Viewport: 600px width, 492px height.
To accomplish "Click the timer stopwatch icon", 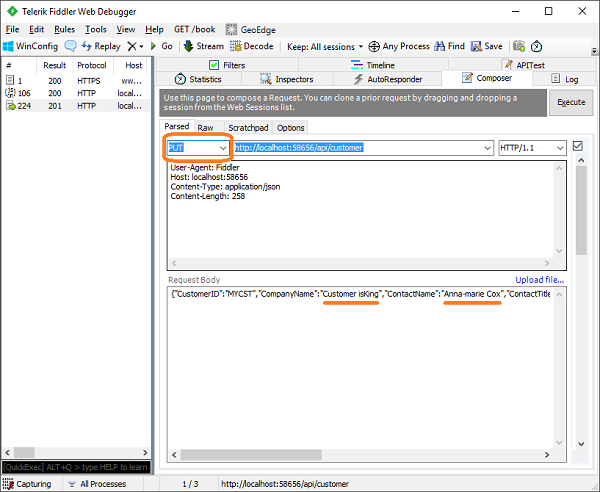I will point(536,46).
